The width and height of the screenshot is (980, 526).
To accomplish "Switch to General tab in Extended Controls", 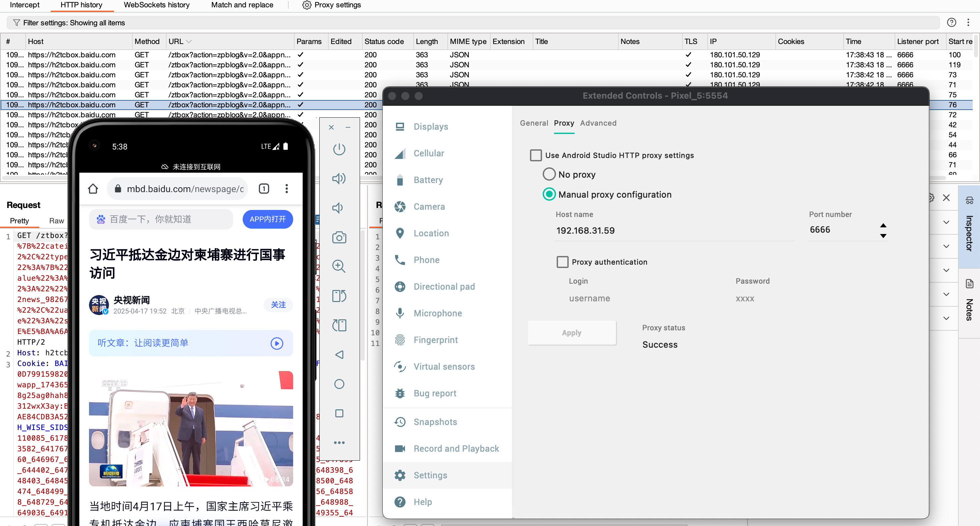I will pos(534,123).
